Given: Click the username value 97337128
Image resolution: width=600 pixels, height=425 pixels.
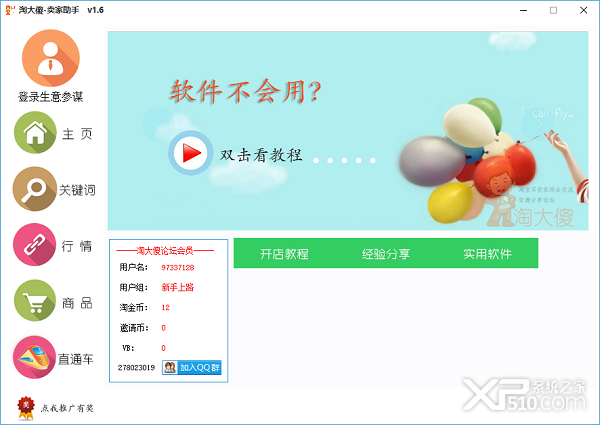Looking at the screenshot, I should (x=178, y=267).
